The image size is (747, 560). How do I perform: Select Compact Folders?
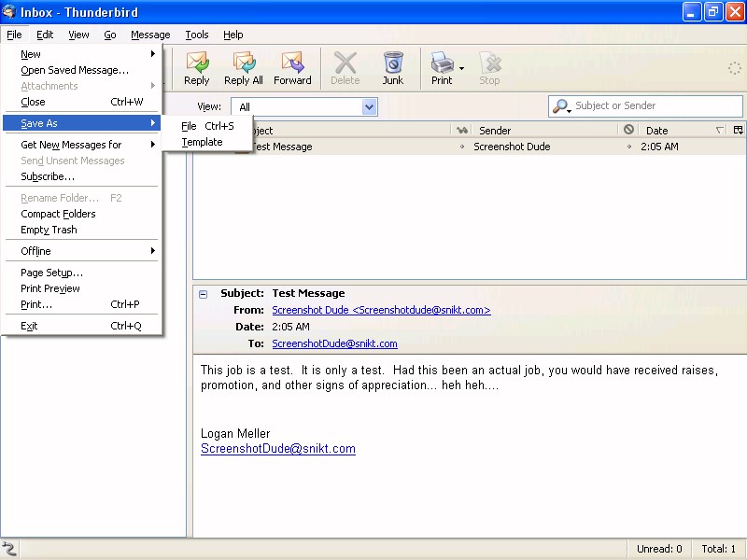[x=82, y=214]
